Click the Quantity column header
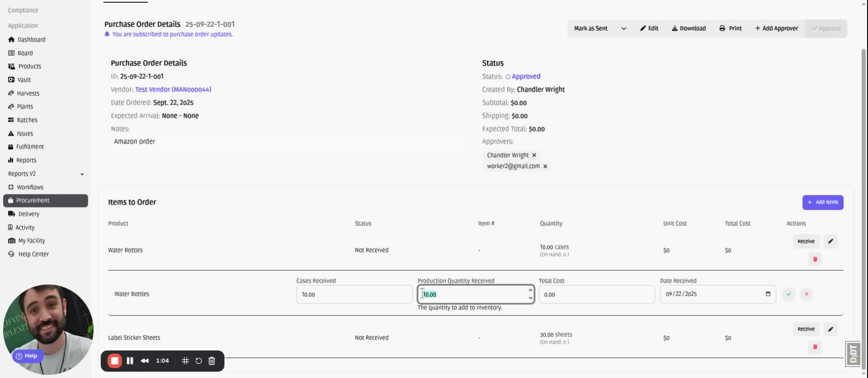This screenshot has width=868, height=378. click(x=551, y=224)
